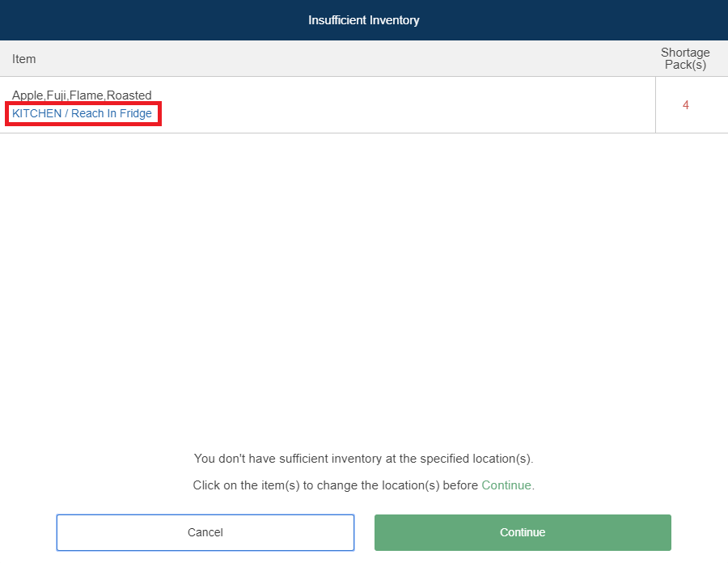Click the insufficient inventory warning message
The width and height of the screenshot is (728, 563).
coord(364,459)
